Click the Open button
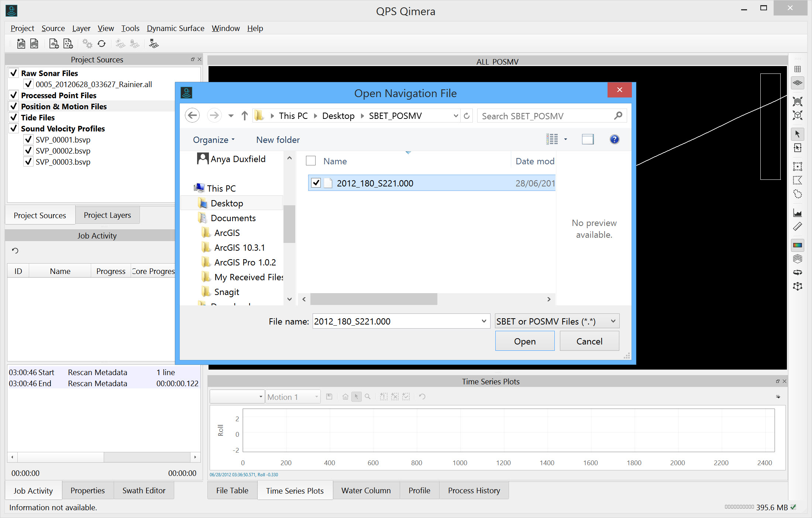812x518 pixels. point(524,341)
